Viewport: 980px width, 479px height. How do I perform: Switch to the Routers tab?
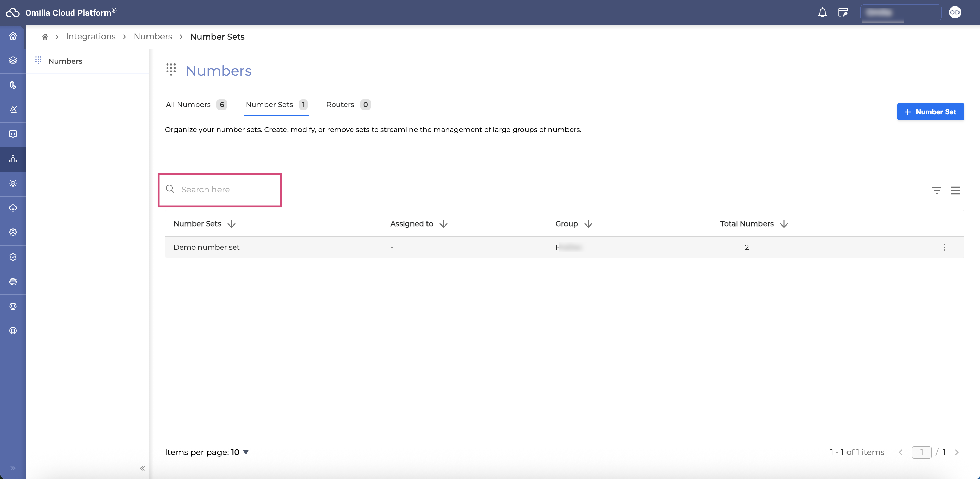[x=348, y=104]
